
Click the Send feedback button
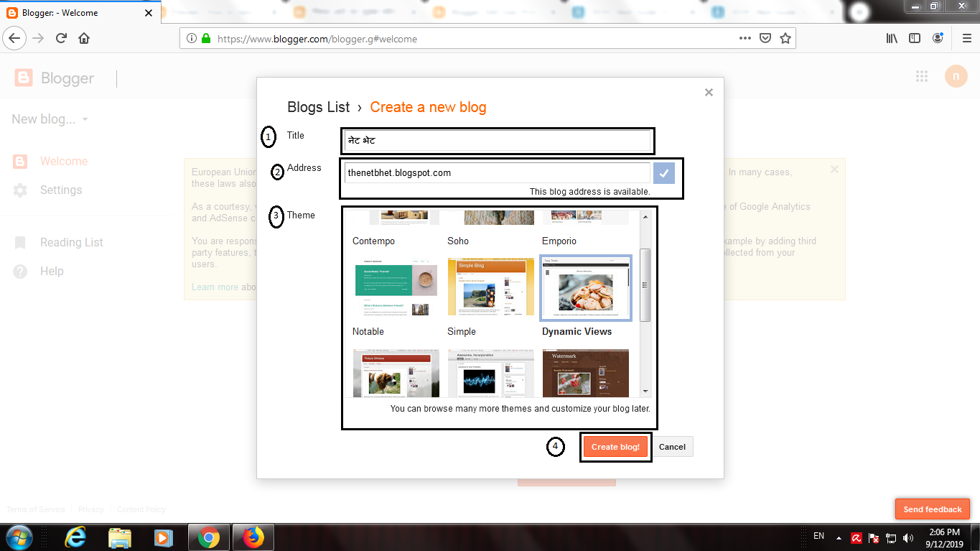[x=933, y=509]
